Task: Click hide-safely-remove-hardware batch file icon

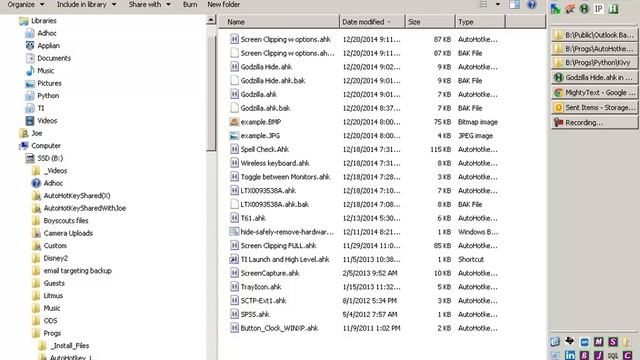Action: 234,232
